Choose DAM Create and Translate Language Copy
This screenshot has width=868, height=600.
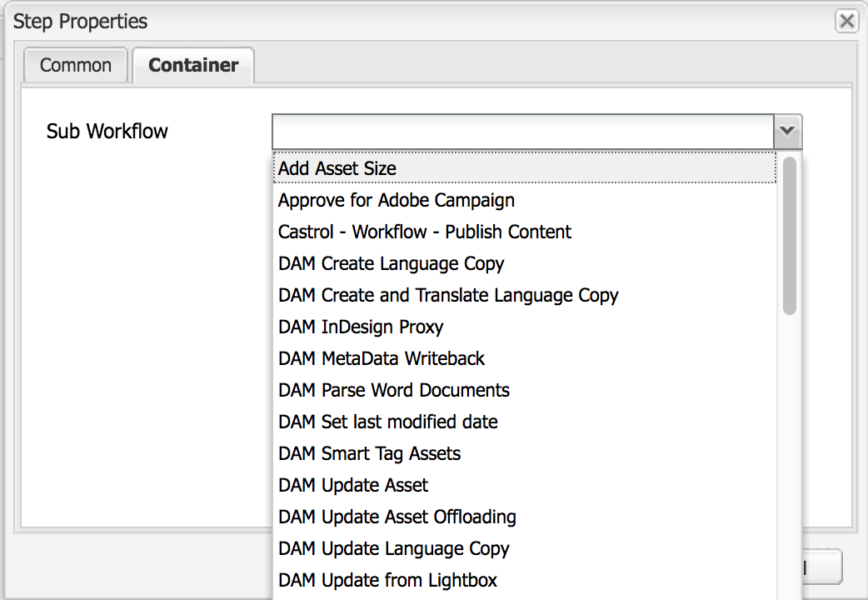[524, 295]
